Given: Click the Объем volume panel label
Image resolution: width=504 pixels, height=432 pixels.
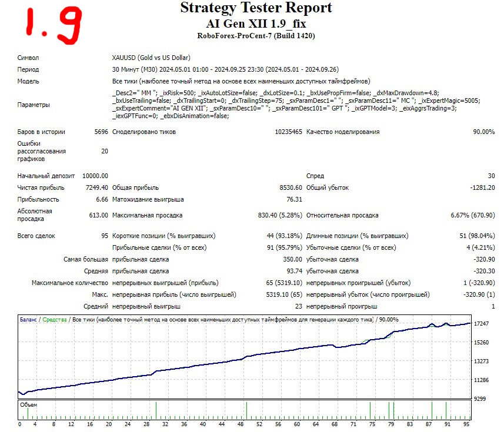Looking at the screenshot, I should pos(29,405).
